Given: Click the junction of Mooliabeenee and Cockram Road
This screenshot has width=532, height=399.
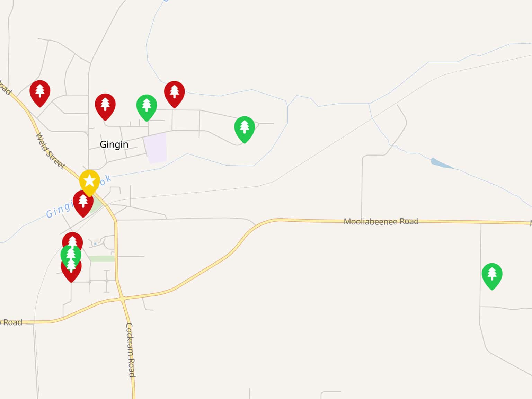Looking at the screenshot, I should pyautogui.click(x=122, y=298).
